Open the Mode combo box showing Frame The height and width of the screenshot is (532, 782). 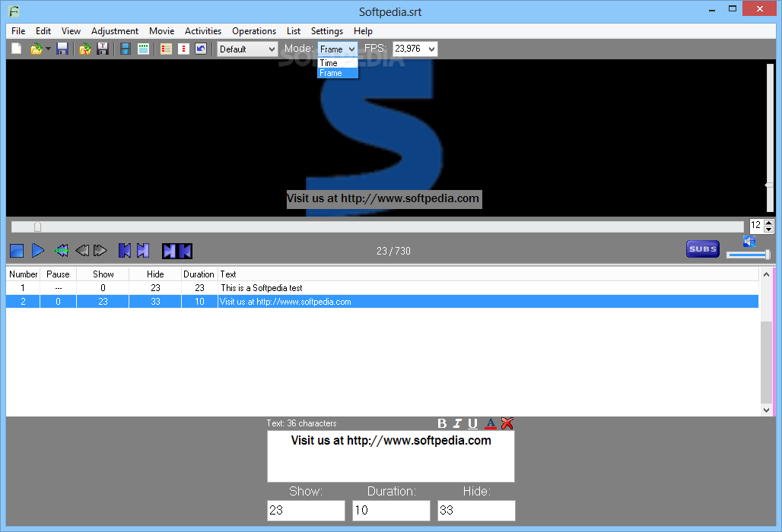[338, 49]
